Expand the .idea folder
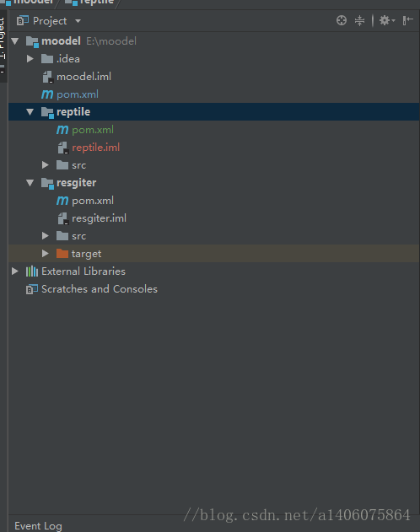The width and height of the screenshot is (420, 532). 30,59
